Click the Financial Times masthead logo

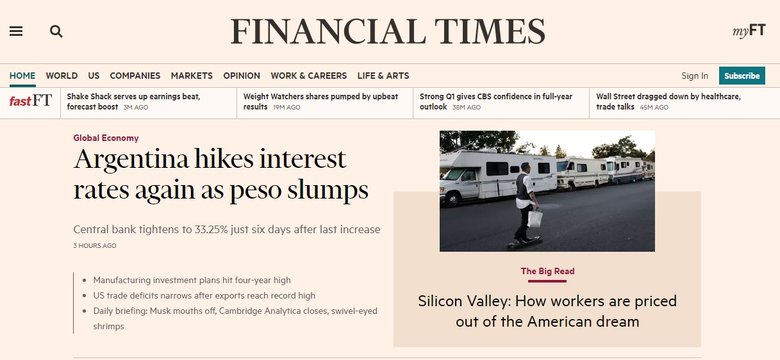[x=388, y=31]
